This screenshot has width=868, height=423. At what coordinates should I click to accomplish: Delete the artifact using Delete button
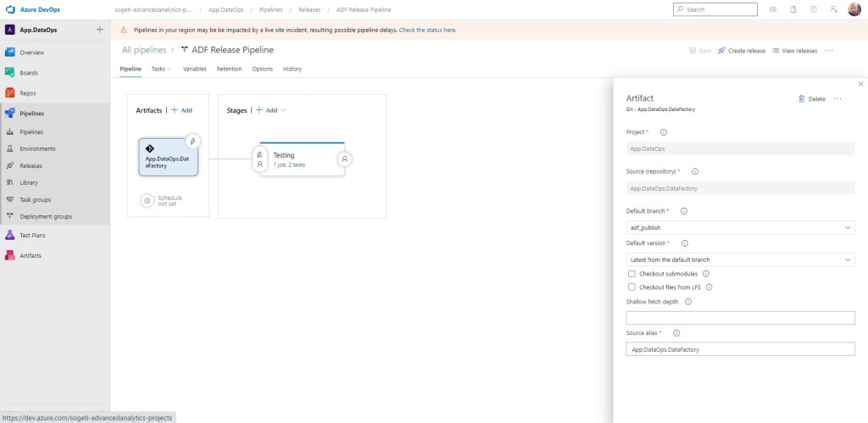[811, 99]
